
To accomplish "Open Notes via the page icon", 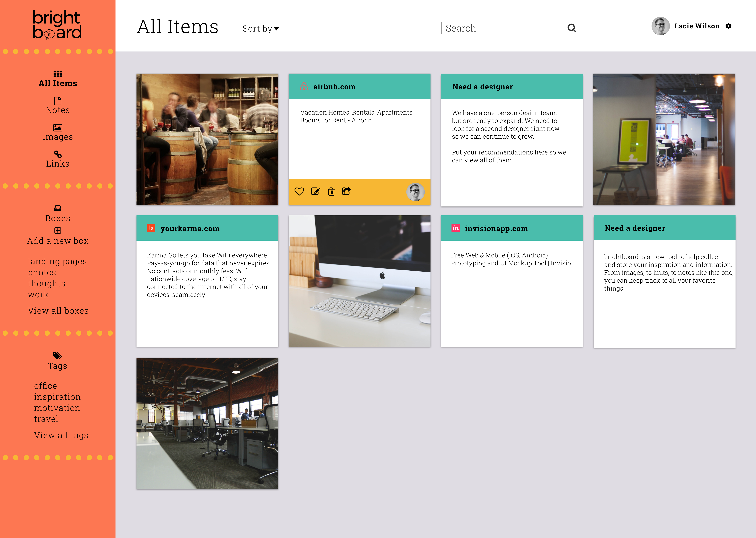I will [58, 101].
